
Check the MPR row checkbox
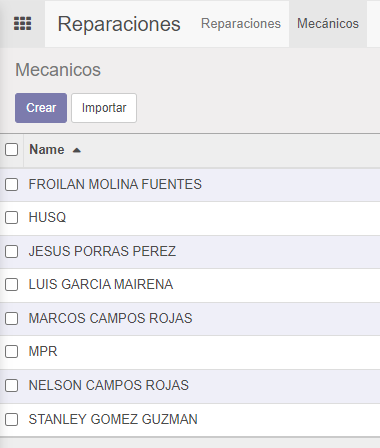coord(12,352)
